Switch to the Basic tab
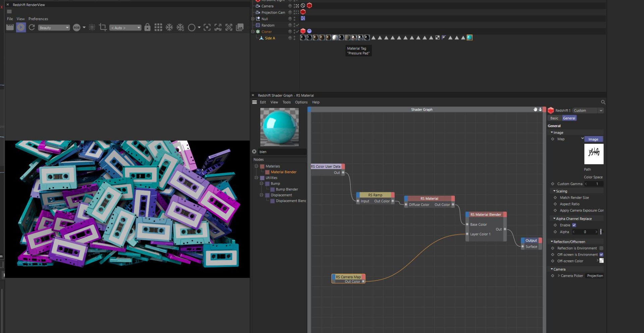 tap(554, 118)
